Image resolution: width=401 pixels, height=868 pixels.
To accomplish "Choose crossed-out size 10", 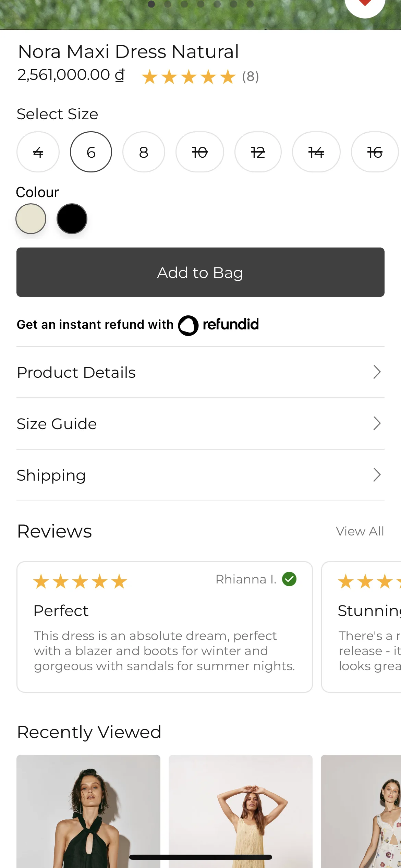I will [x=200, y=152].
